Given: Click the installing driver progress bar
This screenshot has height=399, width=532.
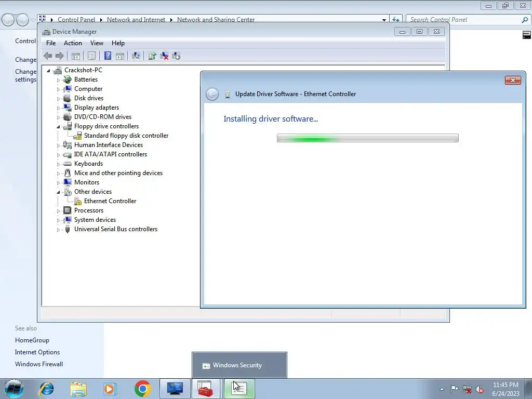Looking at the screenshot, I should point(368,138).
